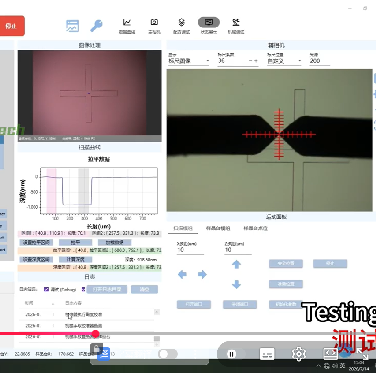Image resolution: width=376 pixels, height=376 pixels.
Task: Click the set leveling interval button
Action: click(36, 242)
